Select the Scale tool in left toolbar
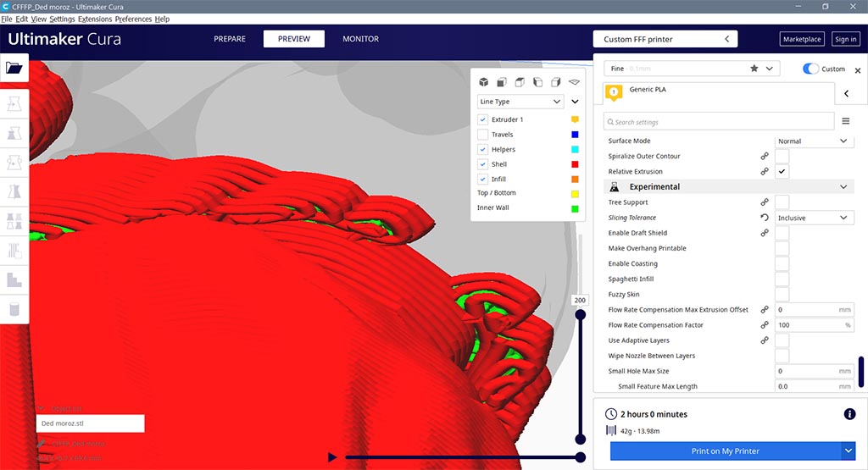This screenshot has width=868, height=470. pyautogui.click(x=14, y=133)
